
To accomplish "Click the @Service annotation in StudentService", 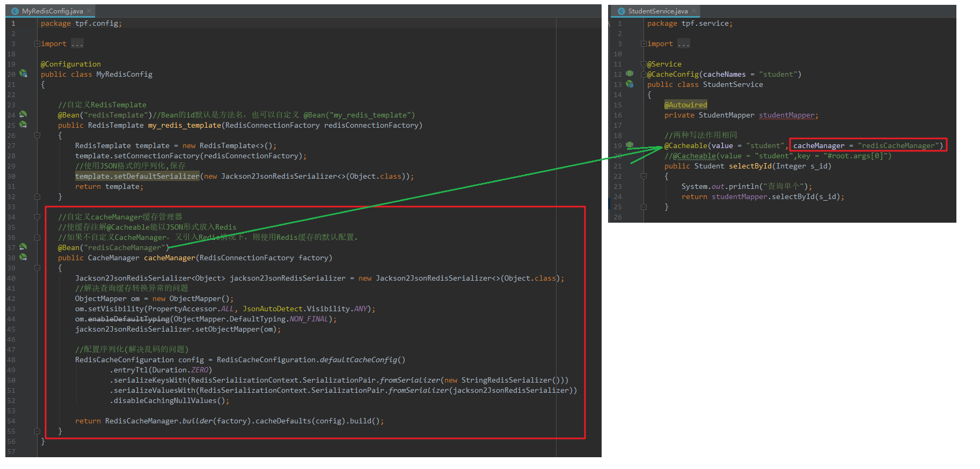I will click(664, 64).
